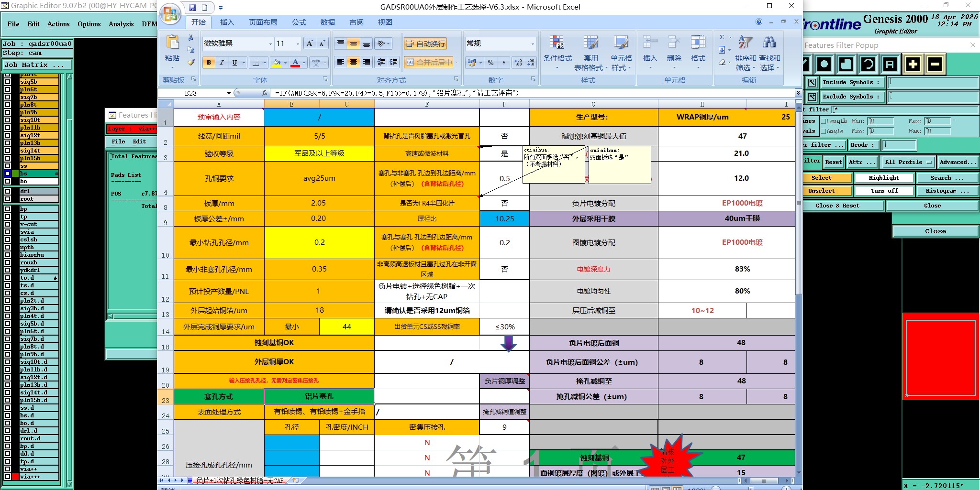Open the font size dropdown

(298, 44)
